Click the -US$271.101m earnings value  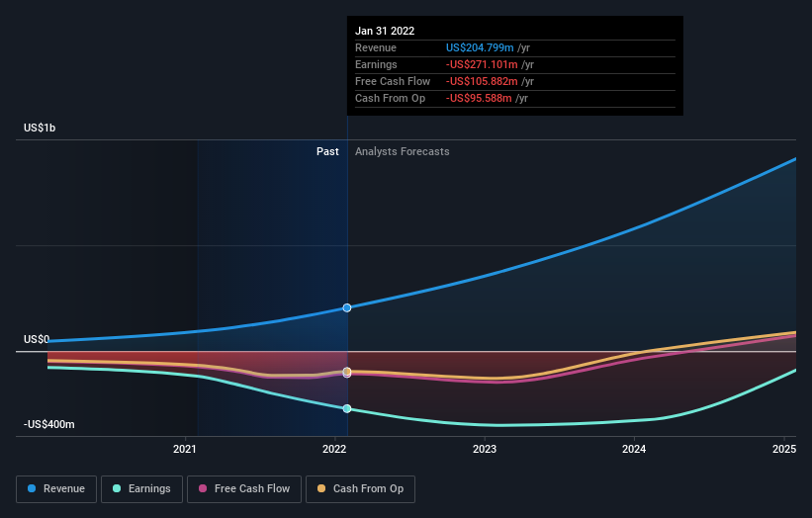click(x=482, y=64)
